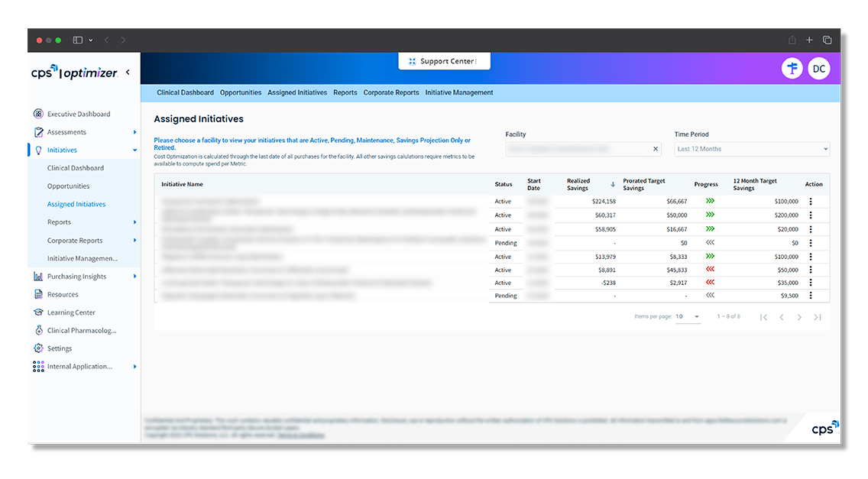
Task: Clear the selected facility with the X button
Action: pyautogui.click(x=655, y=148)
